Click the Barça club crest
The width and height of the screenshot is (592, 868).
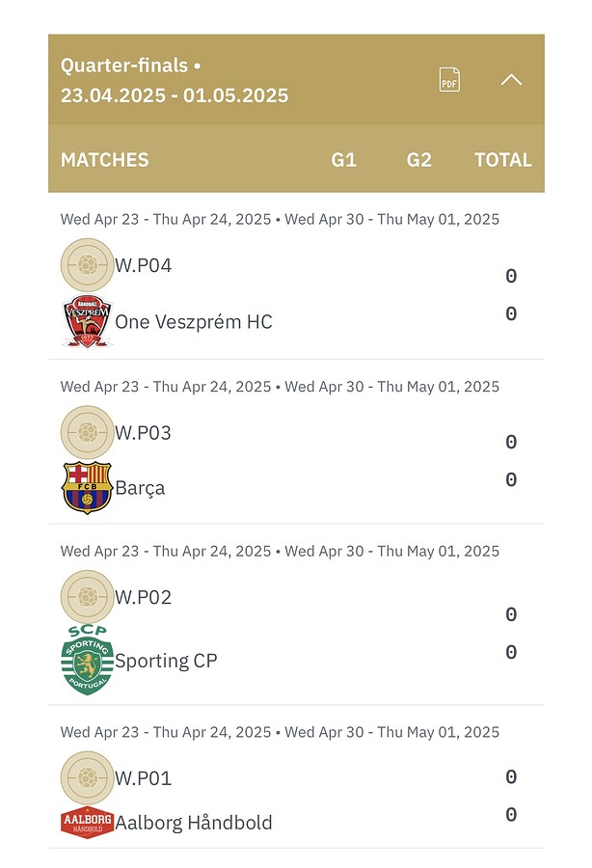[x=87, y=488]
